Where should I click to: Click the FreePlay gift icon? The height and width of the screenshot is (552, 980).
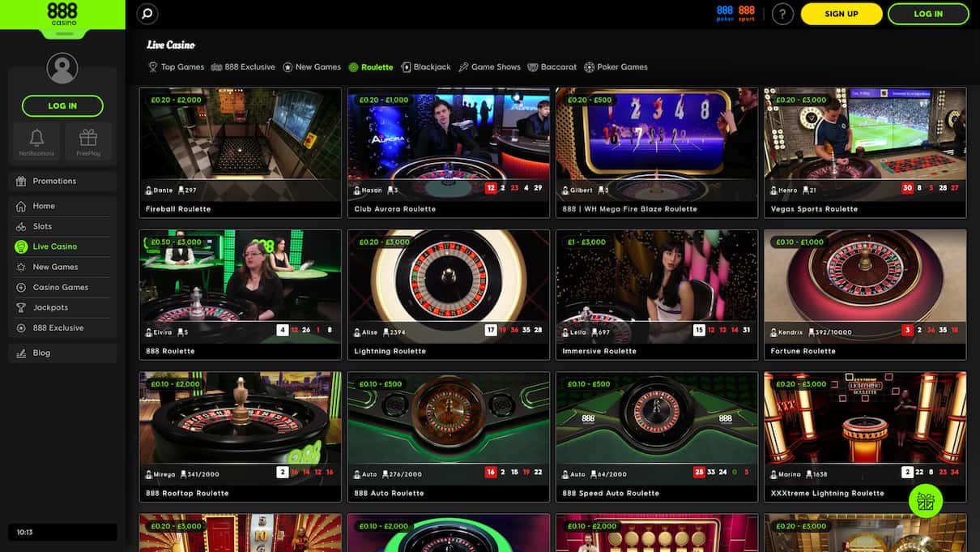[89, 138]
